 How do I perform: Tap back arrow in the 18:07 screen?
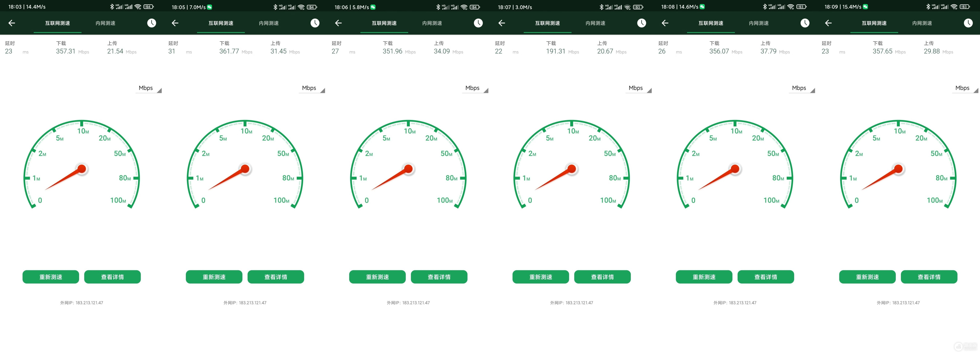[x=502, y=23]
